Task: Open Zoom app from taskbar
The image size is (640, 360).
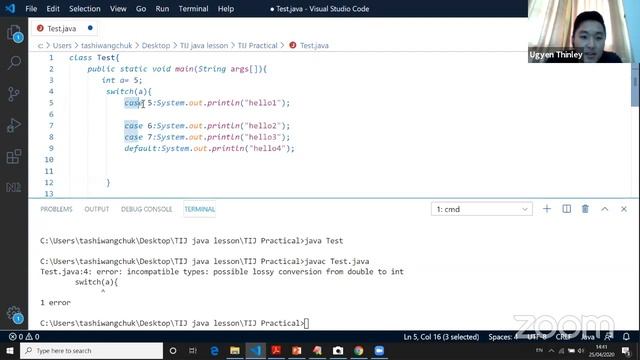Action: tap(379, 351)
